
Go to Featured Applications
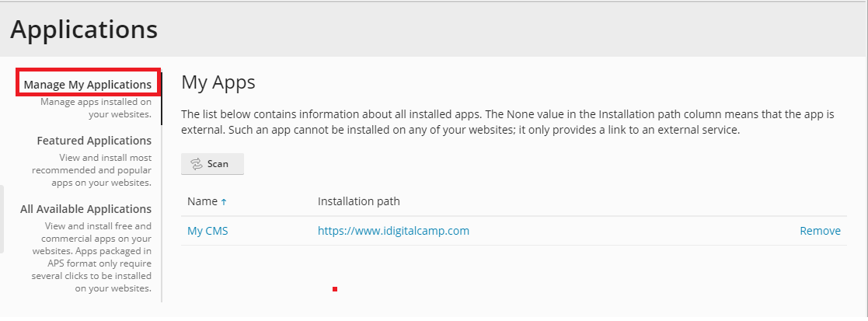pos(94,141)
